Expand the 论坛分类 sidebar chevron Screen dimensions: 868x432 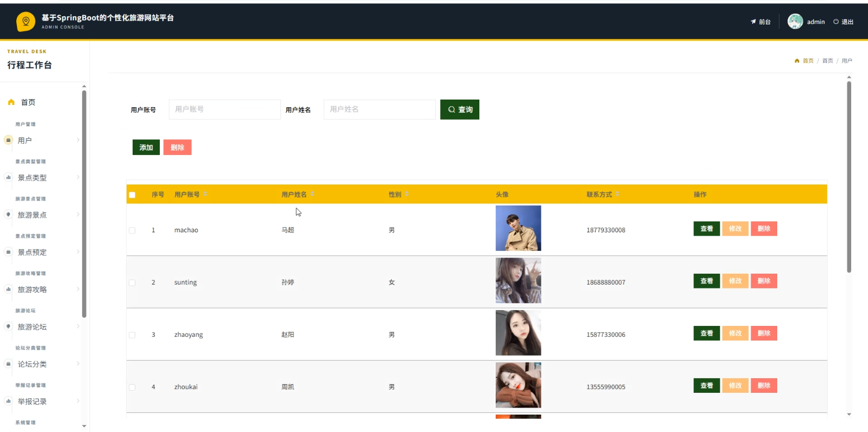click(78, 364)
